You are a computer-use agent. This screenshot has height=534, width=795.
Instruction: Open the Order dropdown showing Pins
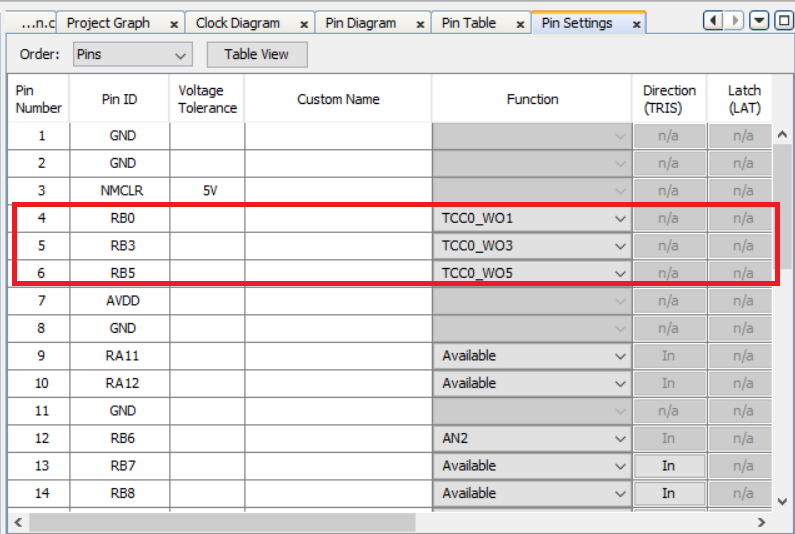132,55
